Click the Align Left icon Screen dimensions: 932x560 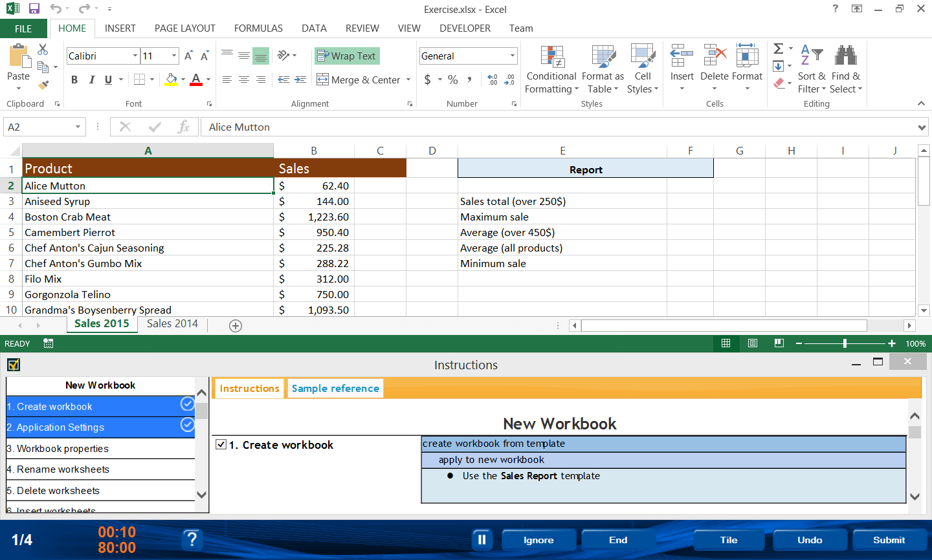pos(227,80)
